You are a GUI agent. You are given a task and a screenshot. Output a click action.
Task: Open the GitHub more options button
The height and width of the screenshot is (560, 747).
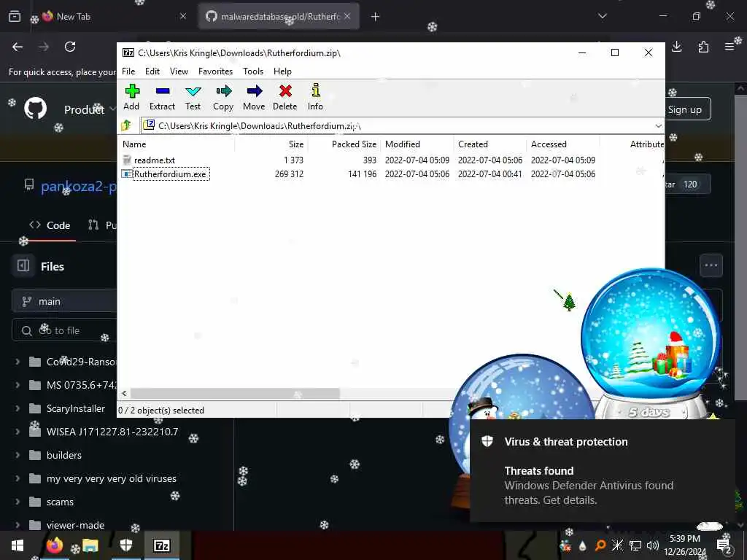(711, 265)
